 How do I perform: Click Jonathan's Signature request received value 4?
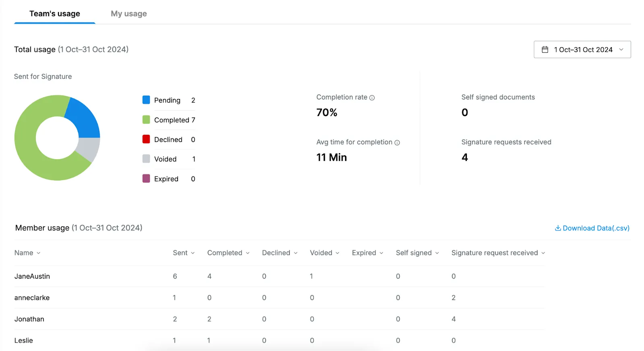click(x=454, y=319)
